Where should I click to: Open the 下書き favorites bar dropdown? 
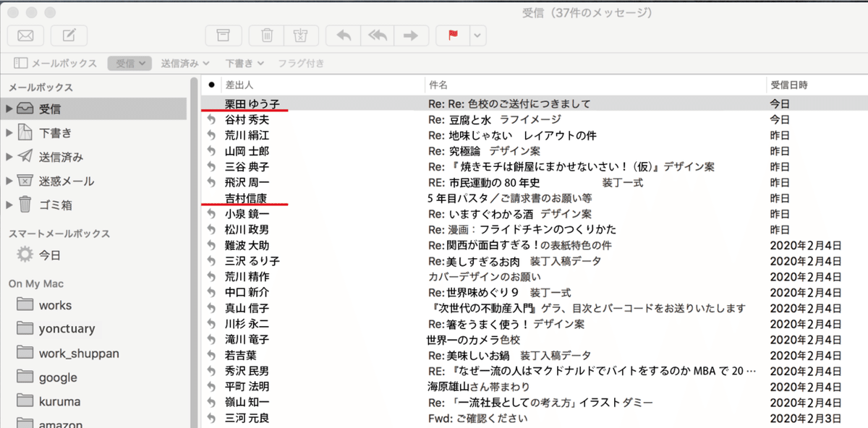(x=244, y=64)
